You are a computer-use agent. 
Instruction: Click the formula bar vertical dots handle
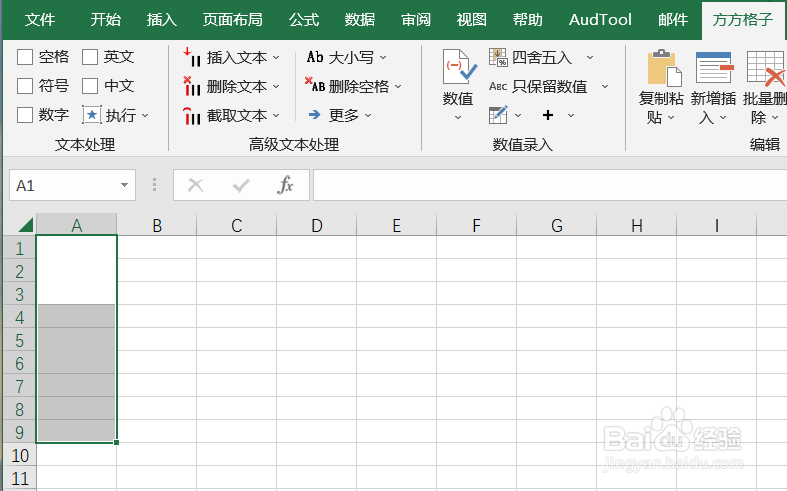click(x=155, y=185)
